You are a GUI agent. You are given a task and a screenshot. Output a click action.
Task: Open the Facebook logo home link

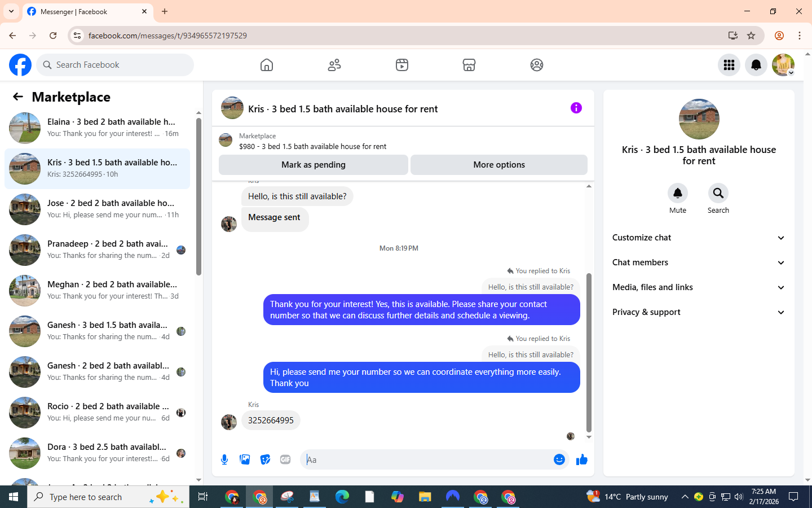[20, 65]
